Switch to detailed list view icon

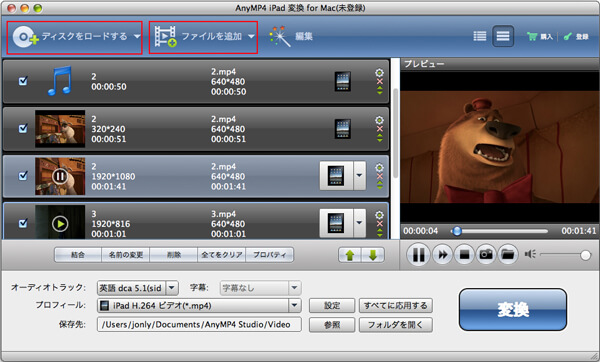click(x=480, y=36)
